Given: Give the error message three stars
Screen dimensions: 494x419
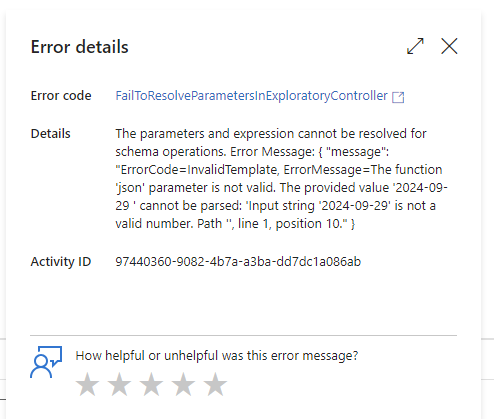Looking at the screenshot, I should (x=151, y=384).
